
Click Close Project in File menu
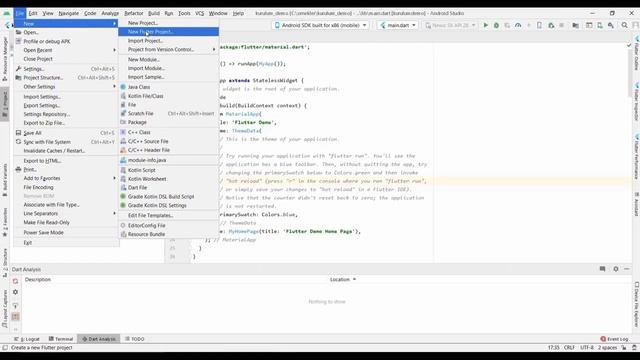click(66, 59)
